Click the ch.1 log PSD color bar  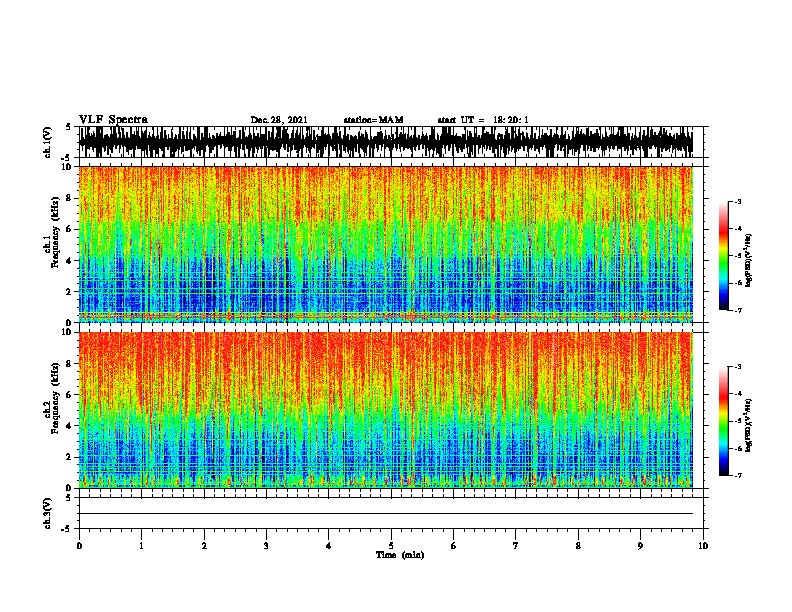[723, 256]
